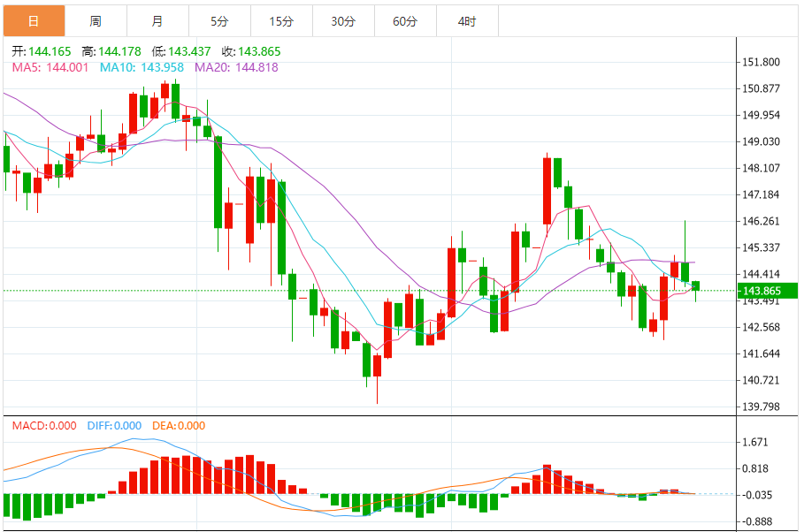Click the 141.644 price axis label
Image resolution: width=804 pixels, height=532 pixels.
point(761,353)
